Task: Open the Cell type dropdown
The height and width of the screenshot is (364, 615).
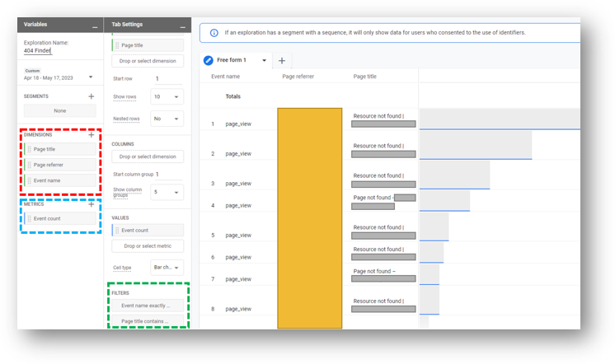Action: coord(167,268)
